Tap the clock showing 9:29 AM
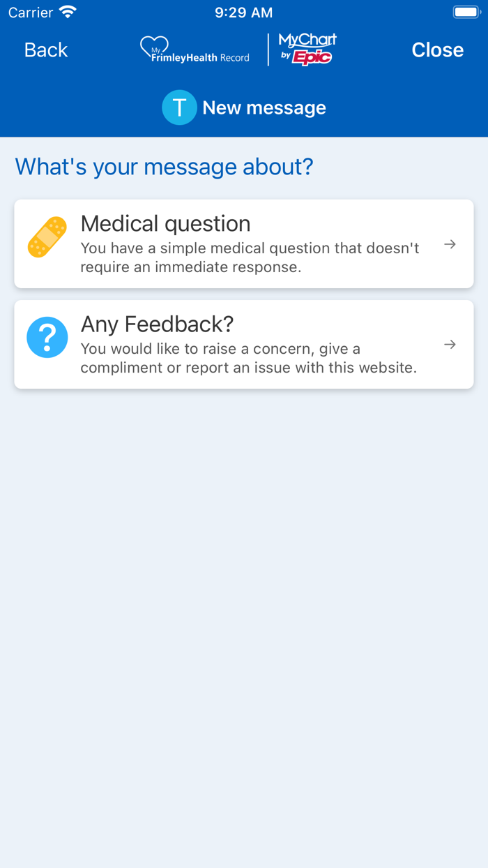 pyautogui.click(x=243, y=11)
